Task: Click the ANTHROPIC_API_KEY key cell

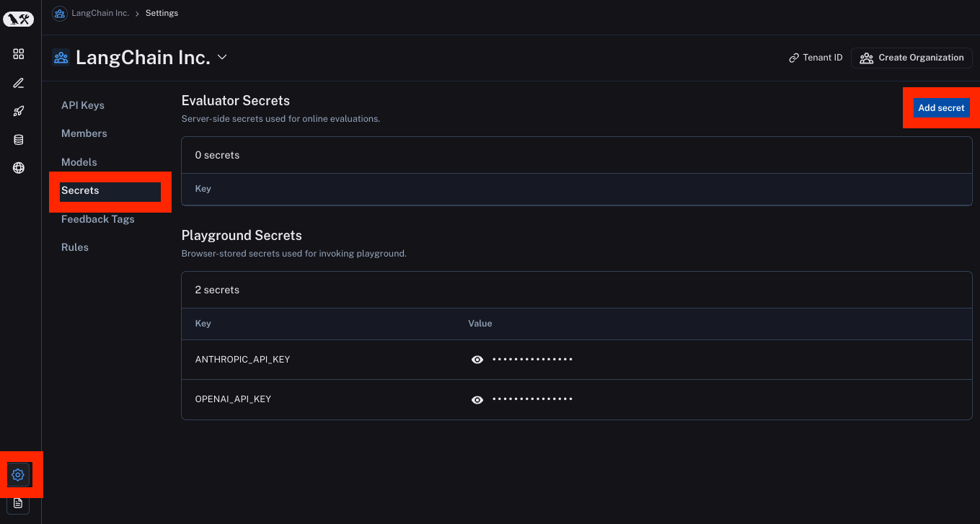Action: tap(242, 359)
